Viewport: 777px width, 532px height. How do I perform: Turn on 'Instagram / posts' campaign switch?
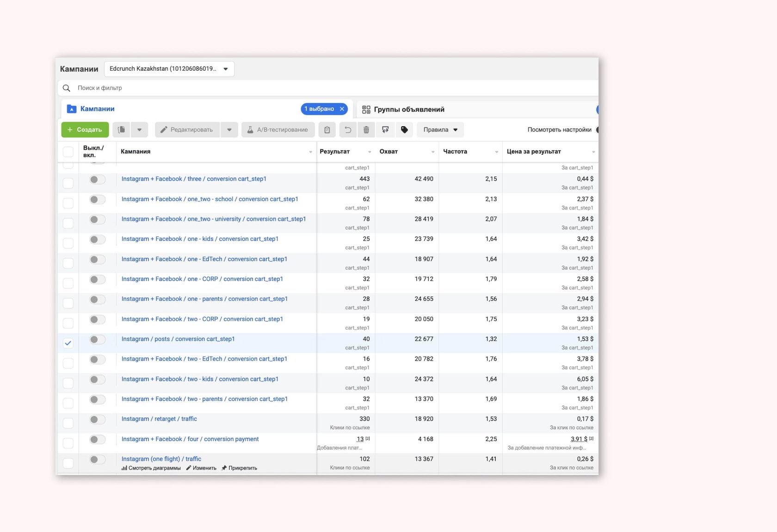97,340
